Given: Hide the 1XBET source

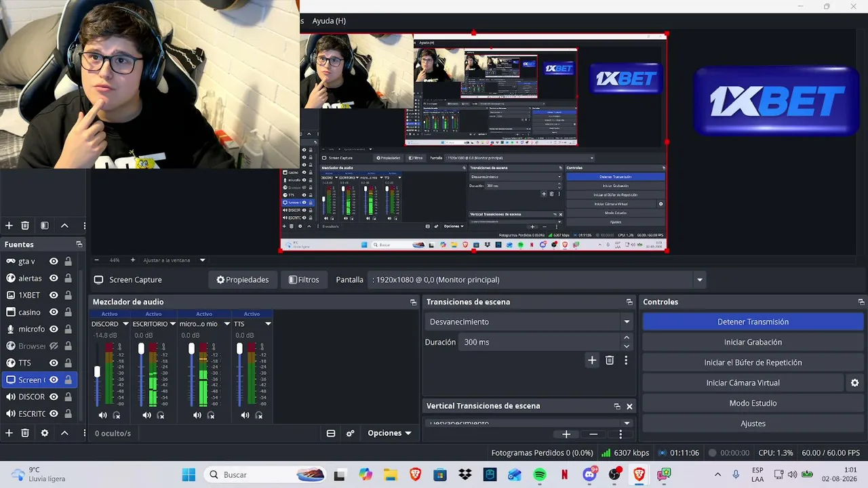Looking at the screenshot, I should 54,295.
